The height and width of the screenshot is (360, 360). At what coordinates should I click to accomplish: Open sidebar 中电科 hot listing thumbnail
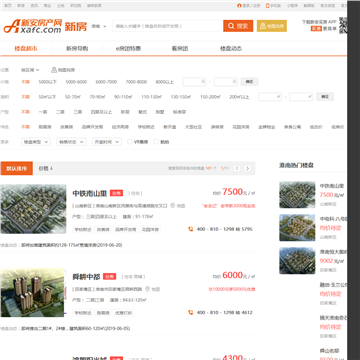point(297,227)
